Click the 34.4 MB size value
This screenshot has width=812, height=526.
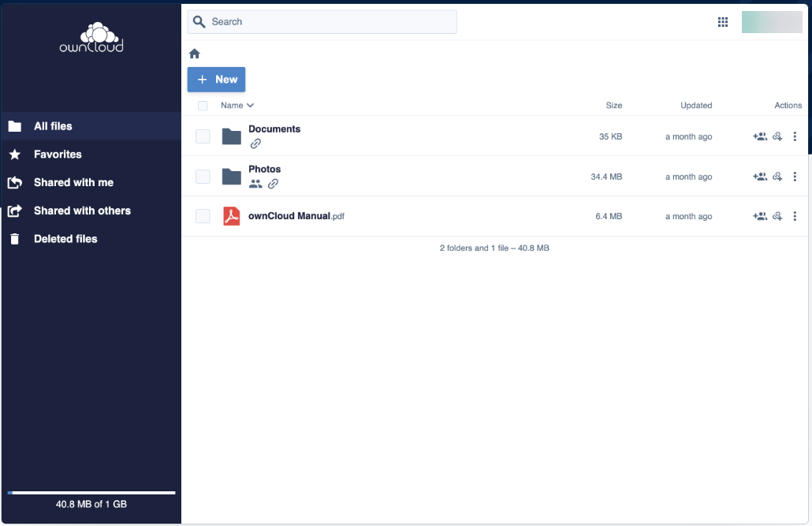click(606, 176)
